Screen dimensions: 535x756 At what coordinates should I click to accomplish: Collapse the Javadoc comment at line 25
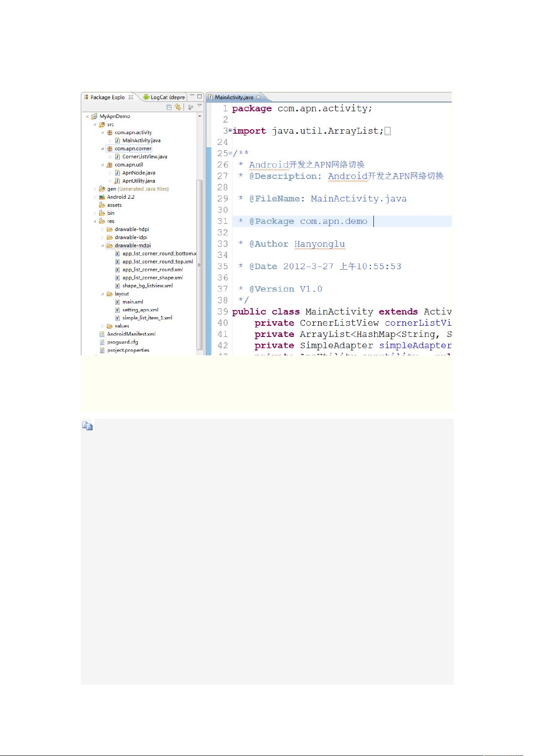230,153
